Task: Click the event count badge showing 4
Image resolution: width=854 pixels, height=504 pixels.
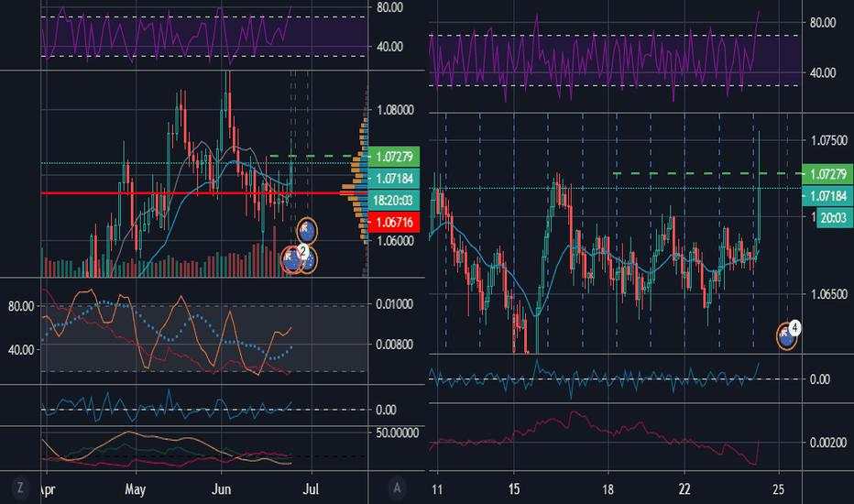Action: tap(794, 327)
